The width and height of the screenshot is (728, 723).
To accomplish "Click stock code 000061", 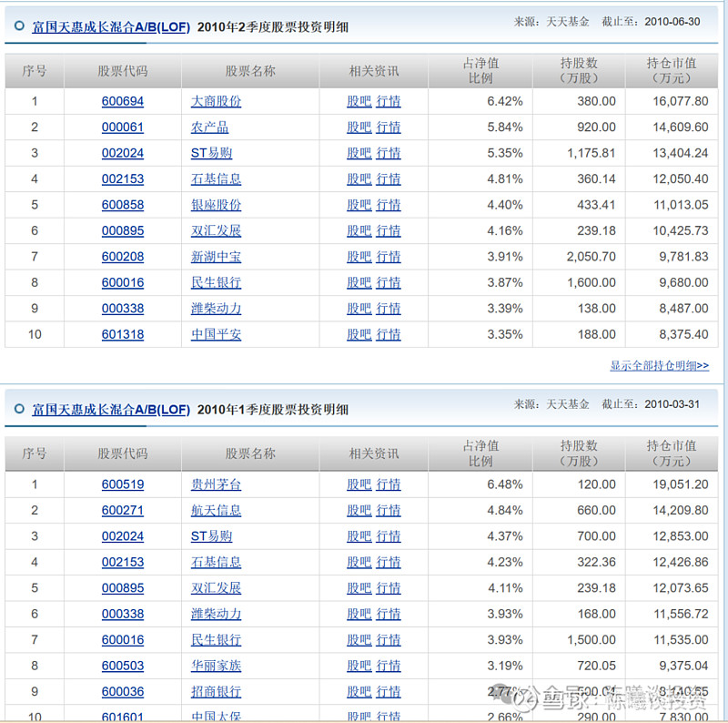I will click(123, 127).
